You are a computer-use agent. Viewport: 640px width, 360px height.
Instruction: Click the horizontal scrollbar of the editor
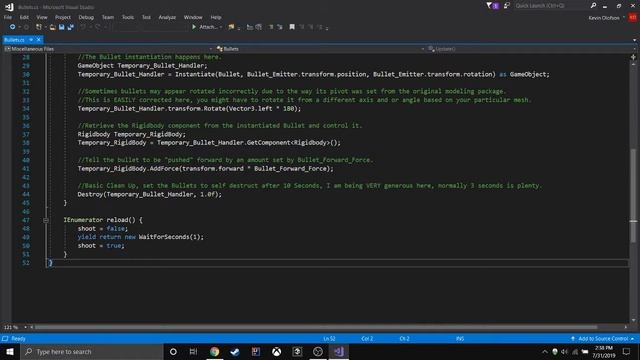point(316,327)
